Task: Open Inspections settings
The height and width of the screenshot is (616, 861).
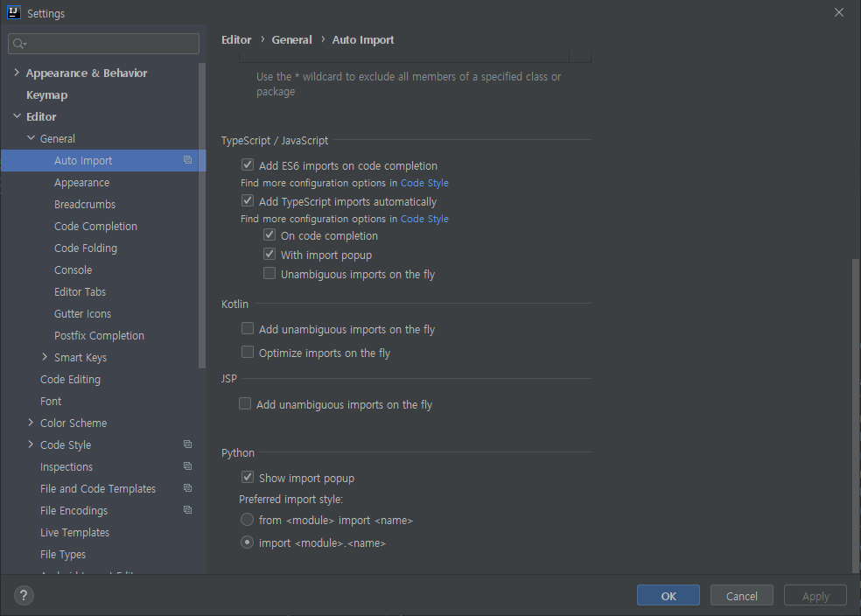Action: pyautogui.click(x=66, y=466)
